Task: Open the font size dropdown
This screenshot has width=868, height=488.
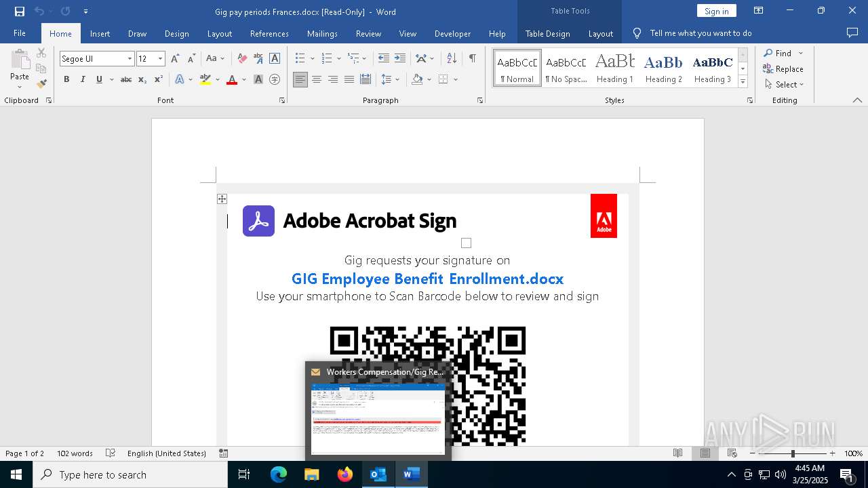Action: click(160, 59)
